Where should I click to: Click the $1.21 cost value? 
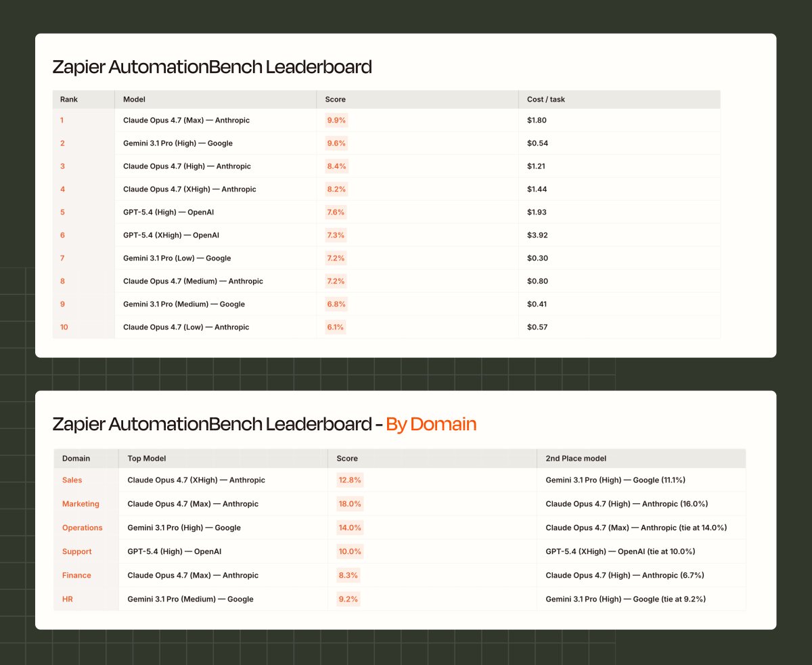pyautogui.click(x=536, y=166)
